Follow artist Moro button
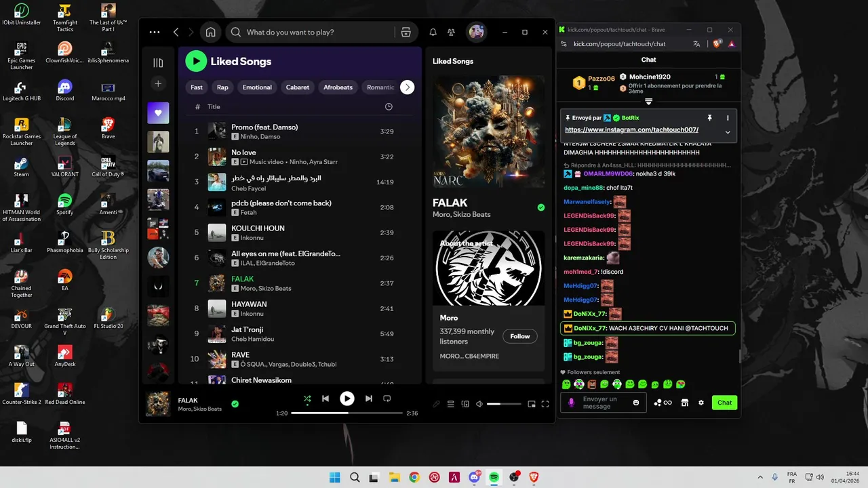The height and width of the screenshot is (488, 868). [x=520, y=336]
